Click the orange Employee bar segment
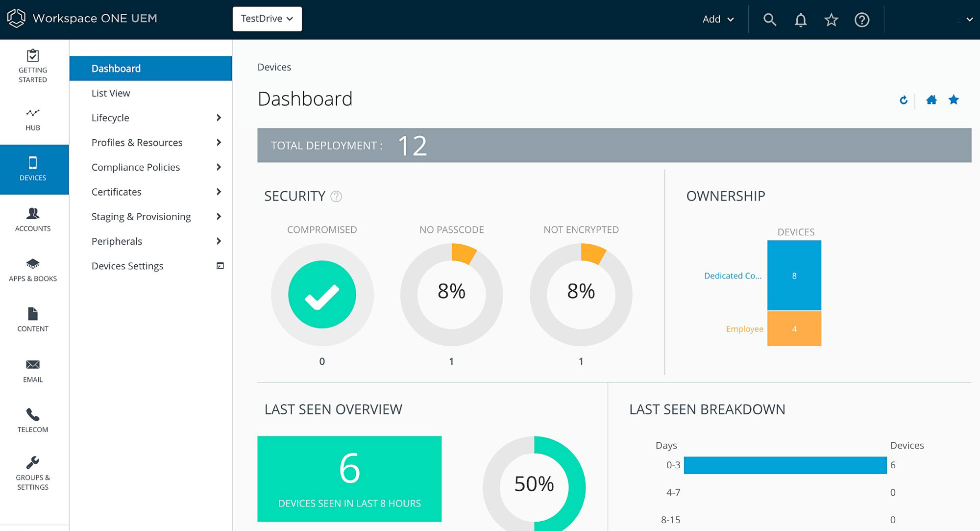This screenshot has height=531, width=980. point(794,329)
